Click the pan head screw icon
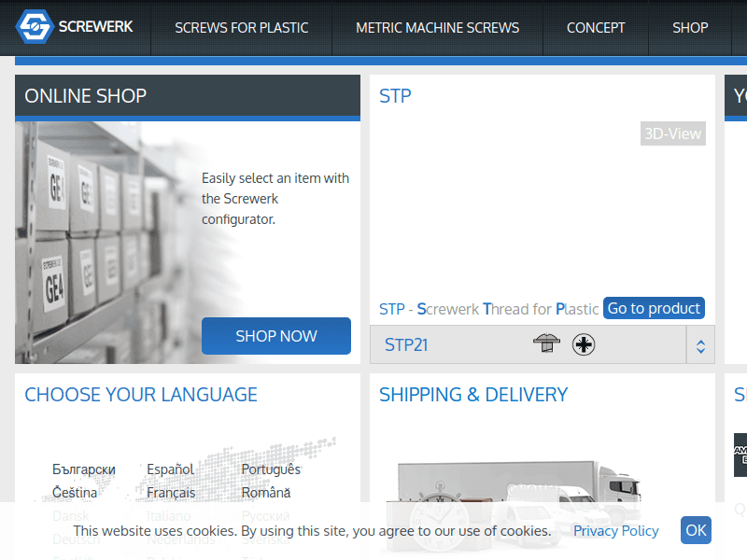 (547, 344)
